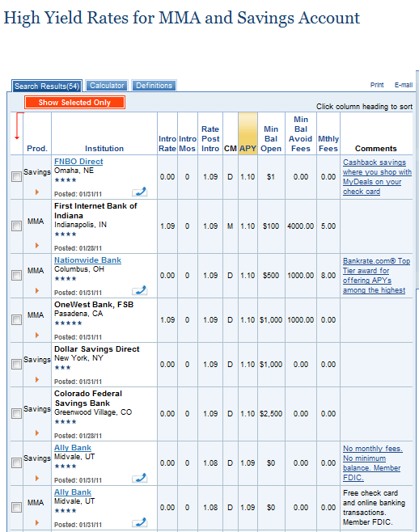
Task: Click the Print link
Action: click(x=377, y=85)
